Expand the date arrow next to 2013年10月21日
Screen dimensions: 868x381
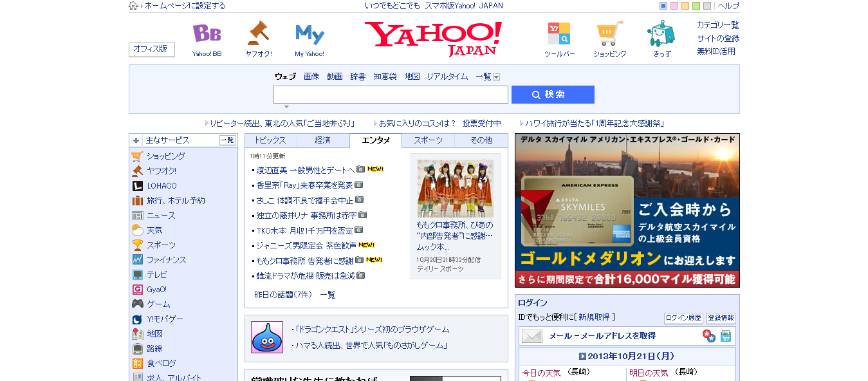[x=582, y=356]
